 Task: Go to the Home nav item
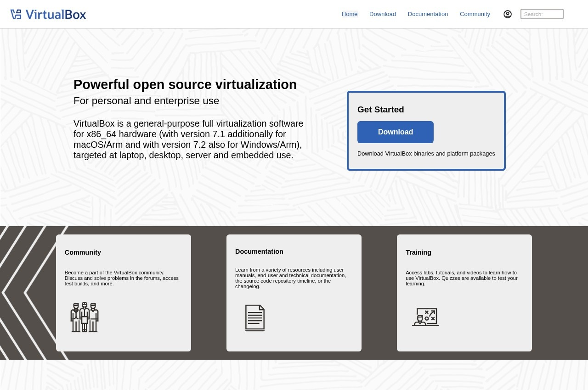(x=350, y=14)
